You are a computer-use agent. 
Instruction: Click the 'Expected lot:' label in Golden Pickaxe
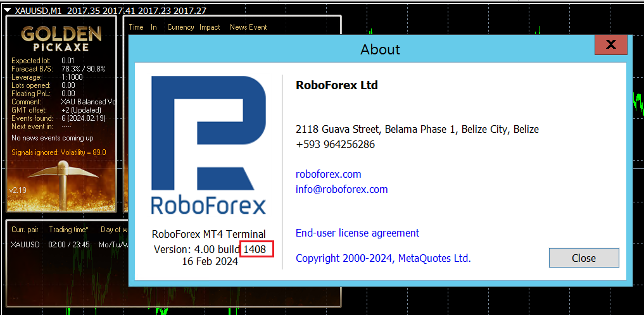tap(31, 61)
